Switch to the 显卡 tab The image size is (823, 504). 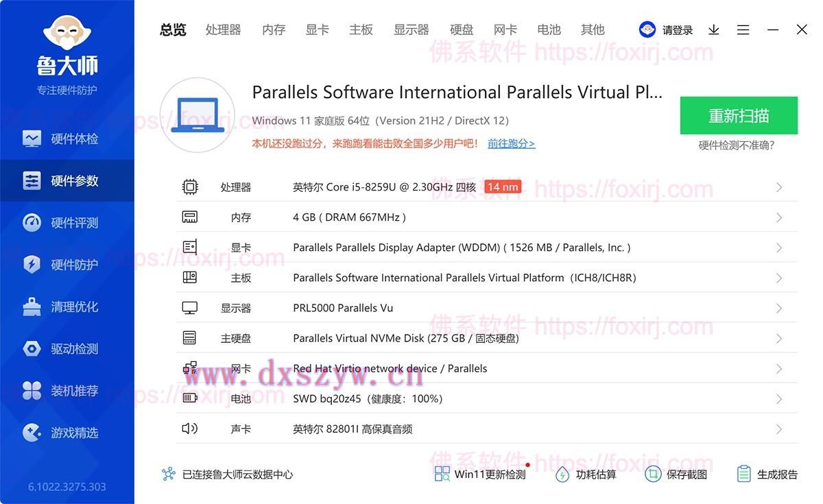[318, 29]
